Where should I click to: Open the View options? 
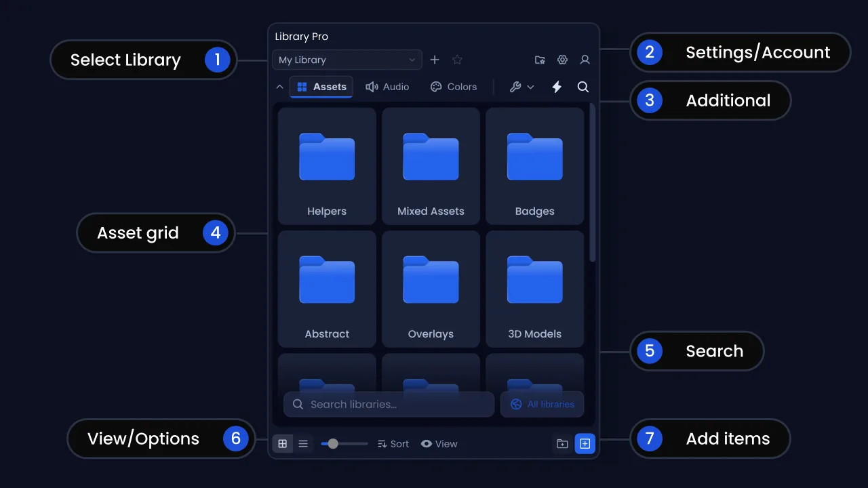pos(439,444)
